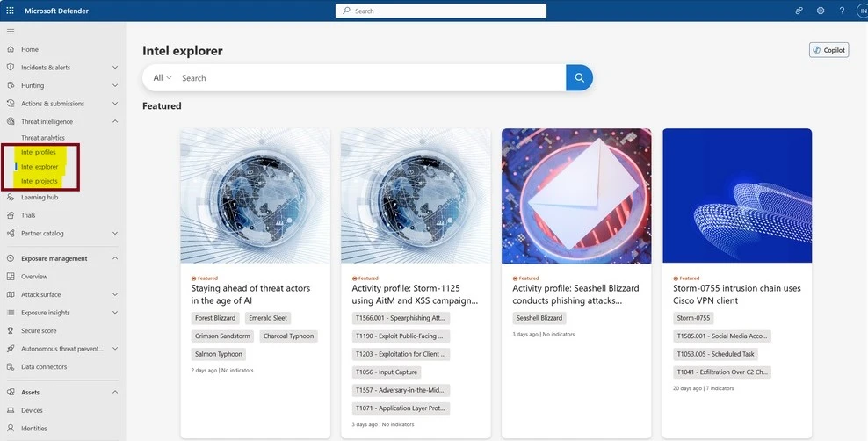
Task: Click the Actions & submissions icon
Action: 11,104
